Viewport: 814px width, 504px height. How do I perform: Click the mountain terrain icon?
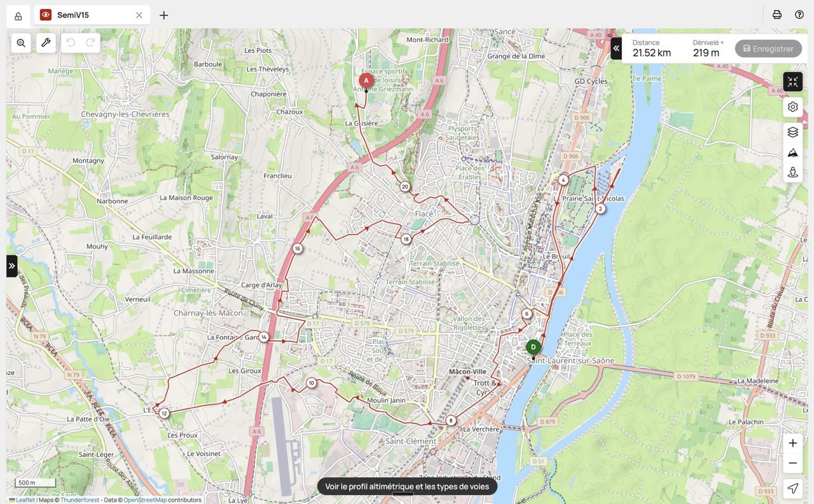click(x=792, y=153)
